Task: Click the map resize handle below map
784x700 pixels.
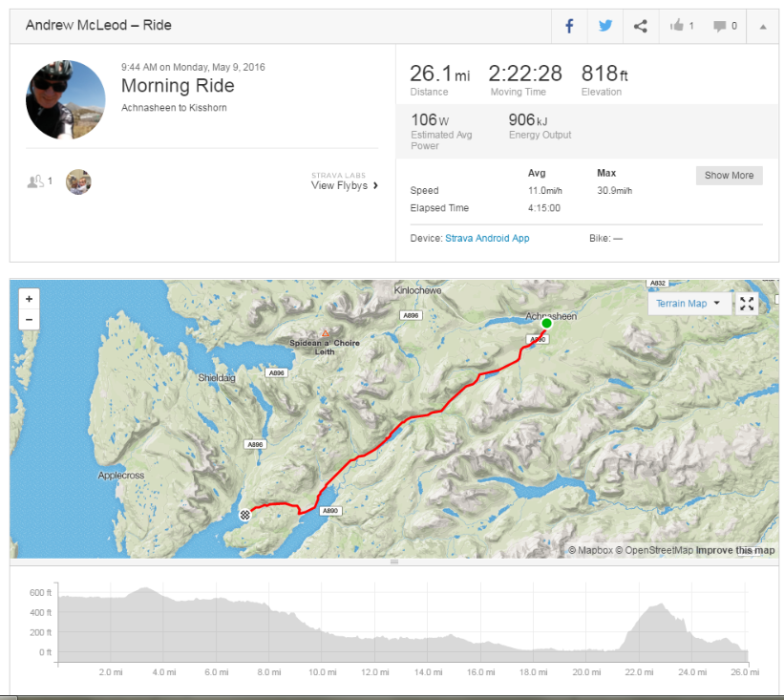Action: (394, 562)
